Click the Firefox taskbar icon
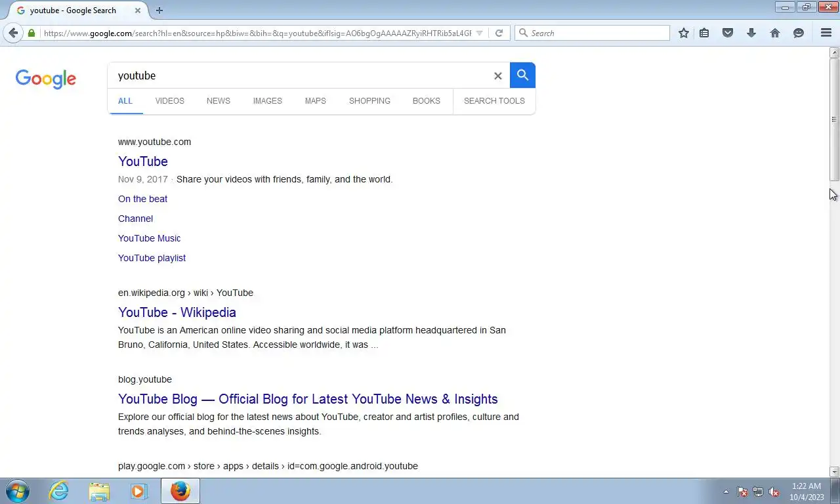 [180, 491]
